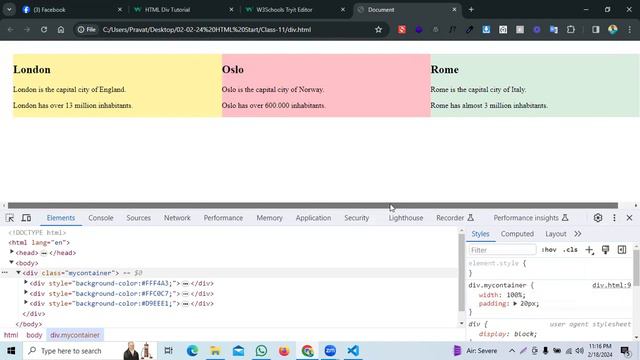
Task: Switch to the Console tab
Action: [x=101, y=218]
